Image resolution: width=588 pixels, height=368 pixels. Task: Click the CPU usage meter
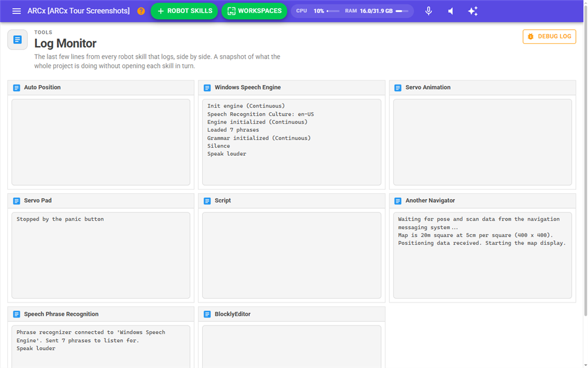click(318, 11)
